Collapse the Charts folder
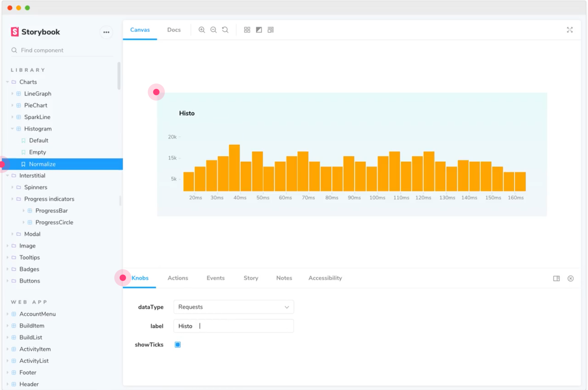This screenshot has width=588, height=390. [x=8, y=82]
